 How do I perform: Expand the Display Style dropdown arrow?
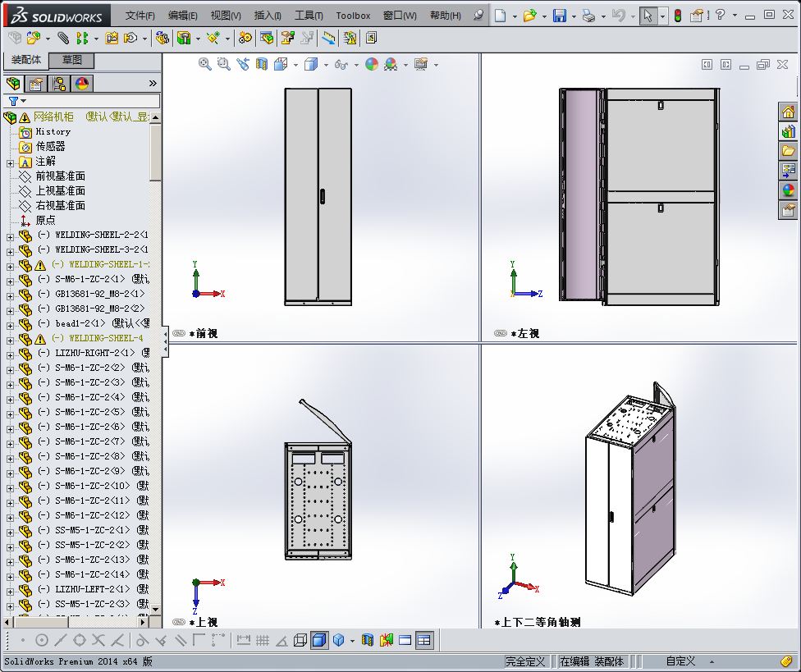click(326, 64)
